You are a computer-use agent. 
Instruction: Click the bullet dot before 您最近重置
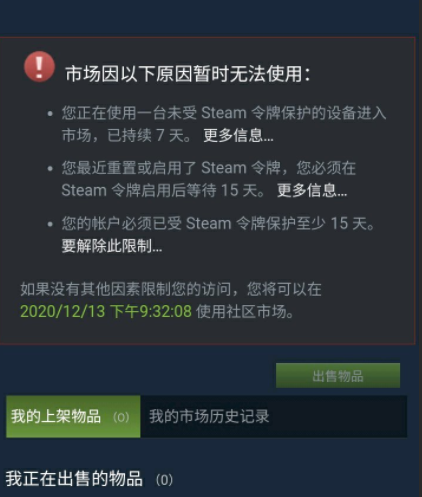point(50,169)
